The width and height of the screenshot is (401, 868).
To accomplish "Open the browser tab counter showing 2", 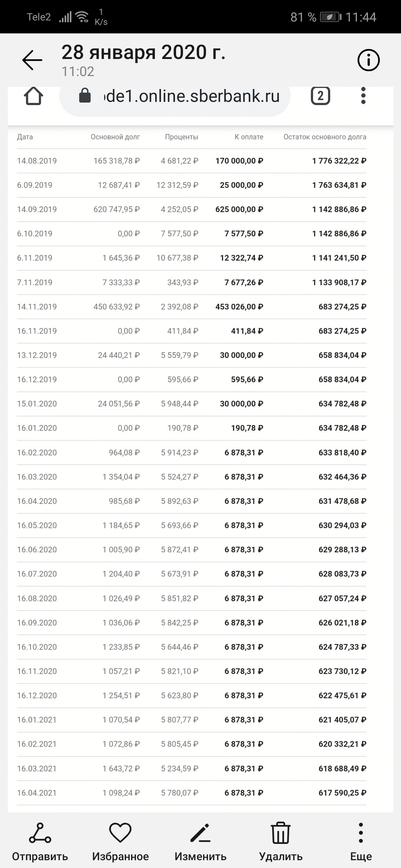I will (x=320, y=96).
